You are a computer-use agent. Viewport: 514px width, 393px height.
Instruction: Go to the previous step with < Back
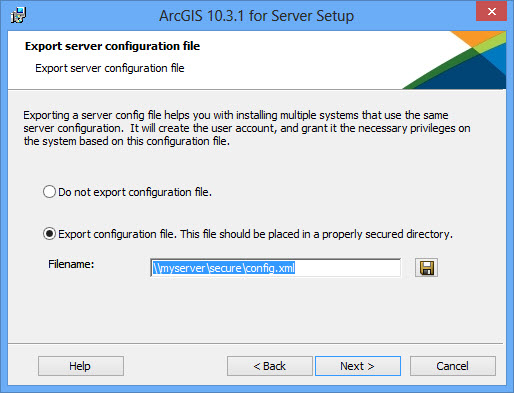270,366
